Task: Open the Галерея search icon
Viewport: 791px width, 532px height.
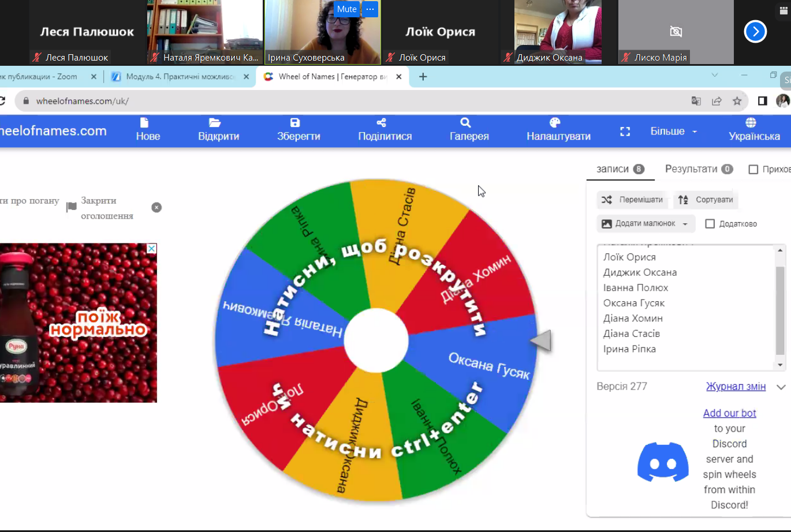Action: (x=465, y=123)
